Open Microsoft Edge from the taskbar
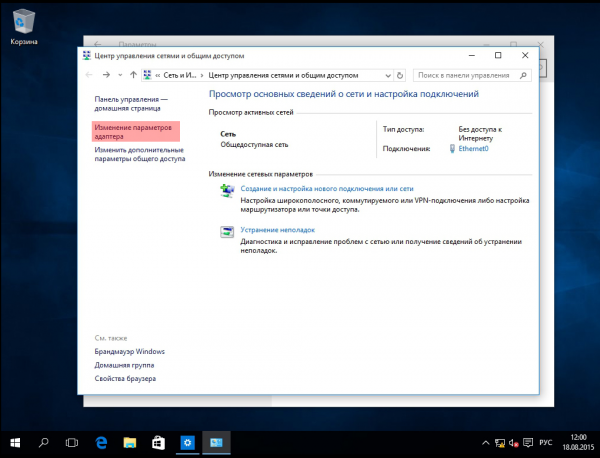The image size is (600, 458). pyautogui.click(x=101, y=443)
